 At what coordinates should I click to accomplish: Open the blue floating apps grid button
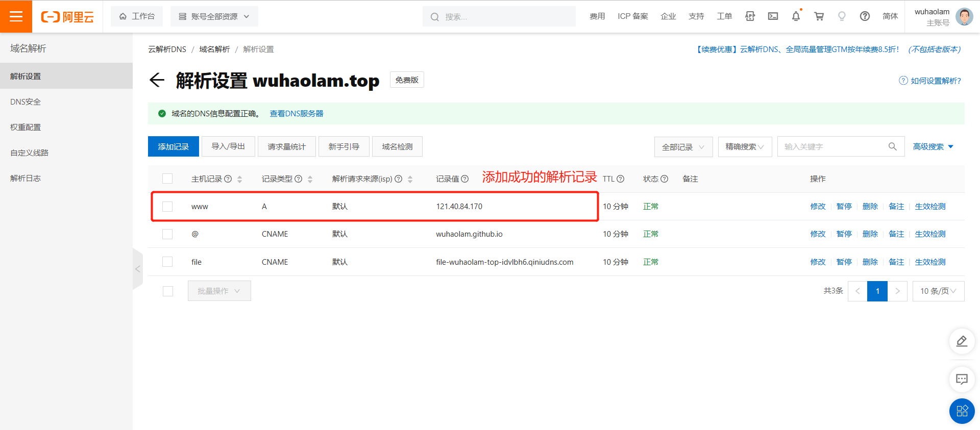pyautogui.click(x=962, y=411)
